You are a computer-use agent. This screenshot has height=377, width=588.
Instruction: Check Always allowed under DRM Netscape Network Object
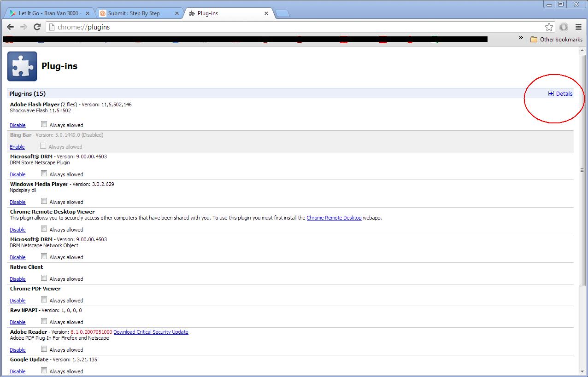pyautogui.click(x=44, y=256)
